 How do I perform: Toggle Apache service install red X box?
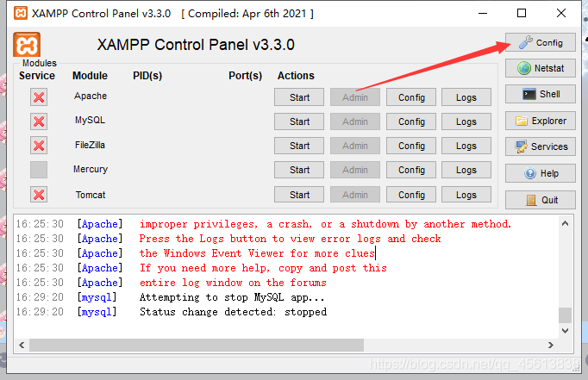(x=39, y=97)
